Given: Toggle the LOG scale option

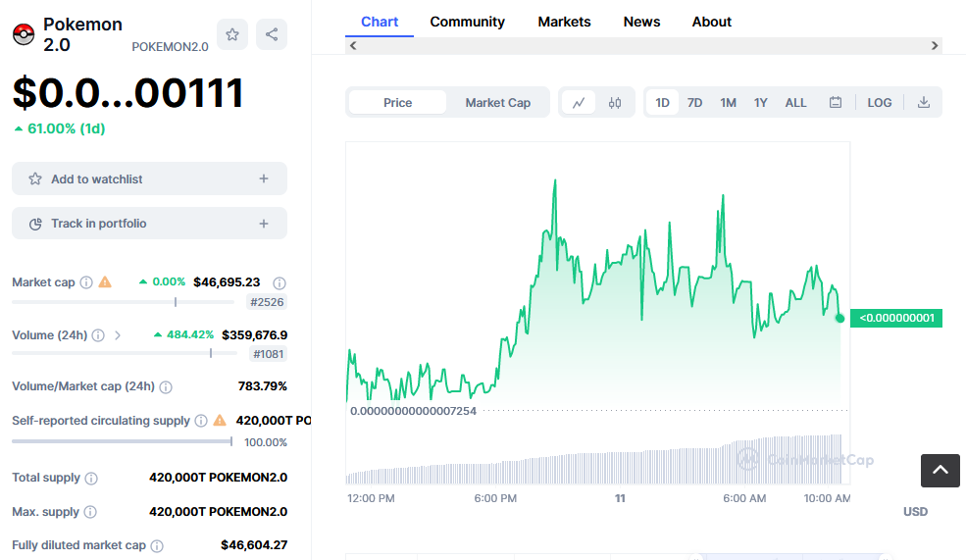Looking at the screenshot, I should point(879,103).
